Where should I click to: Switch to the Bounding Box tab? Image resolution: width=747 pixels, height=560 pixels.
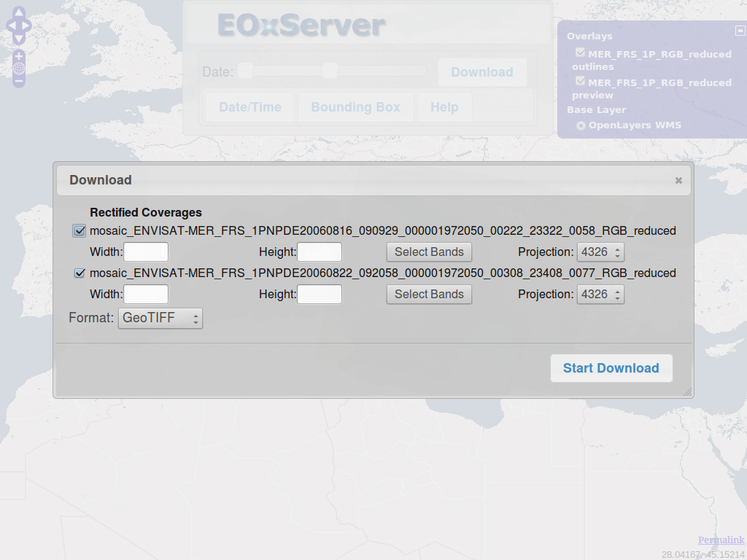[x=355, y=107]
